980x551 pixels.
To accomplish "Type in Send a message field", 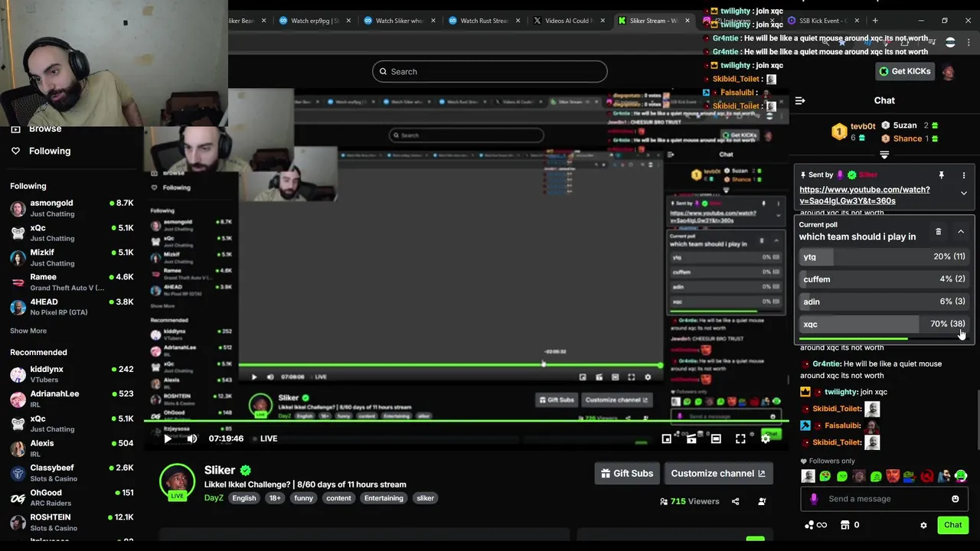I will click(x=884, y=499).
